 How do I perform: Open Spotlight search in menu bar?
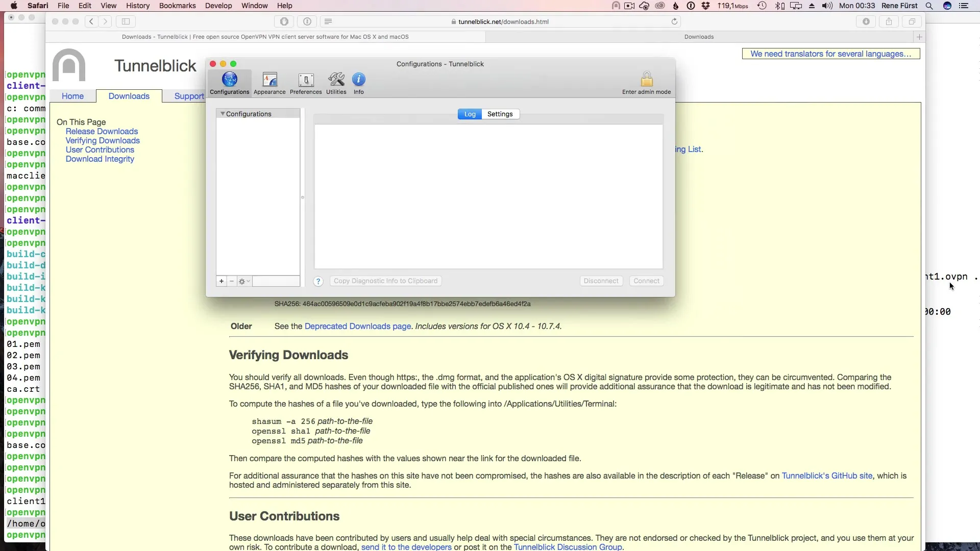pos(929,6)
